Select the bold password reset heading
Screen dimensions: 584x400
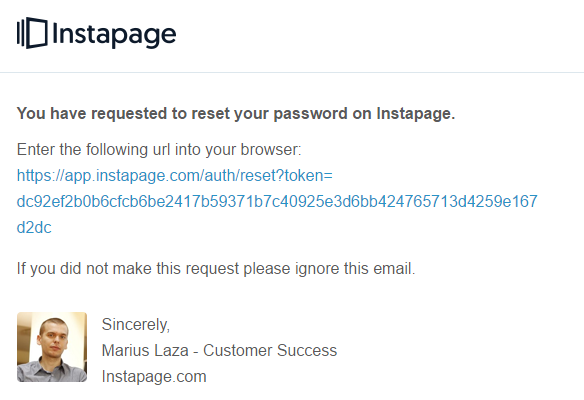236,114
